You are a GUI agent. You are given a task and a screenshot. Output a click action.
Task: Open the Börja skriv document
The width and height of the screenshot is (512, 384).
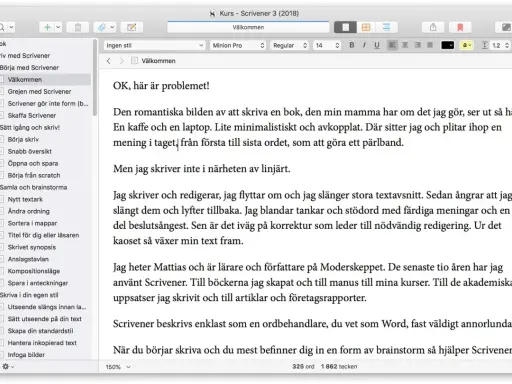23,139
